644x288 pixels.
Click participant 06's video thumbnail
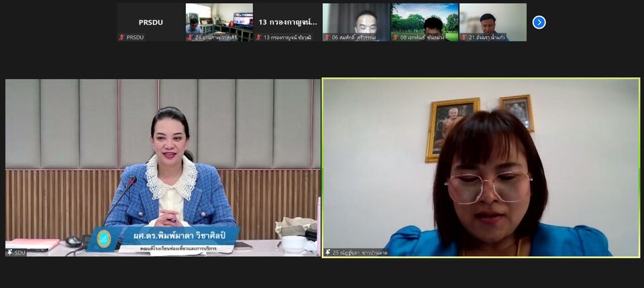pyautogui.click(x=356, y=20)
